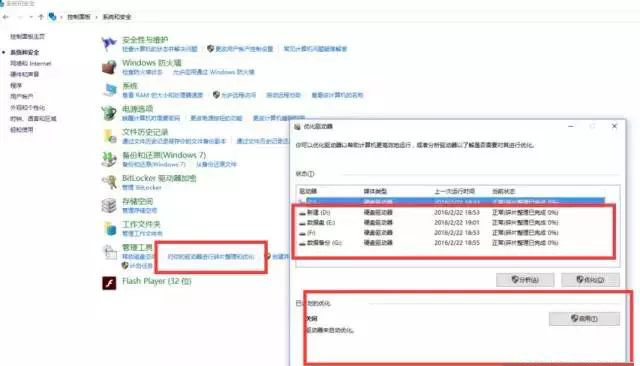Click the Optimize button in drives dialog
This screenshot has width=640, height=366.
pyautogui.click(x=590, y=280)
